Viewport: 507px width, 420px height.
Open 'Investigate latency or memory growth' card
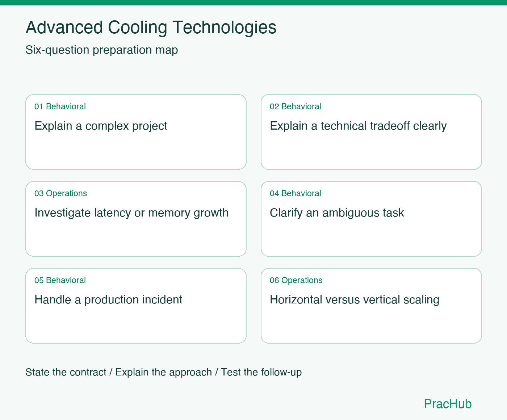(x=136, y=219)
